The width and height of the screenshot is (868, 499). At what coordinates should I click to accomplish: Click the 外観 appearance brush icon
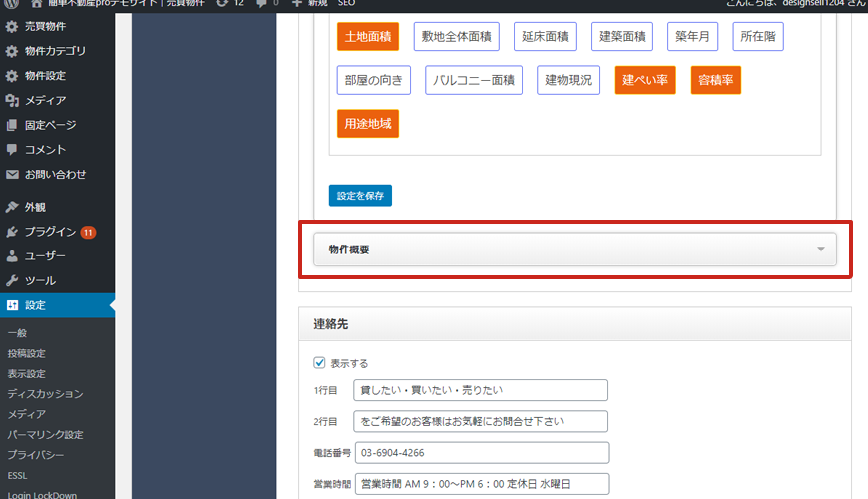[12, 207]
